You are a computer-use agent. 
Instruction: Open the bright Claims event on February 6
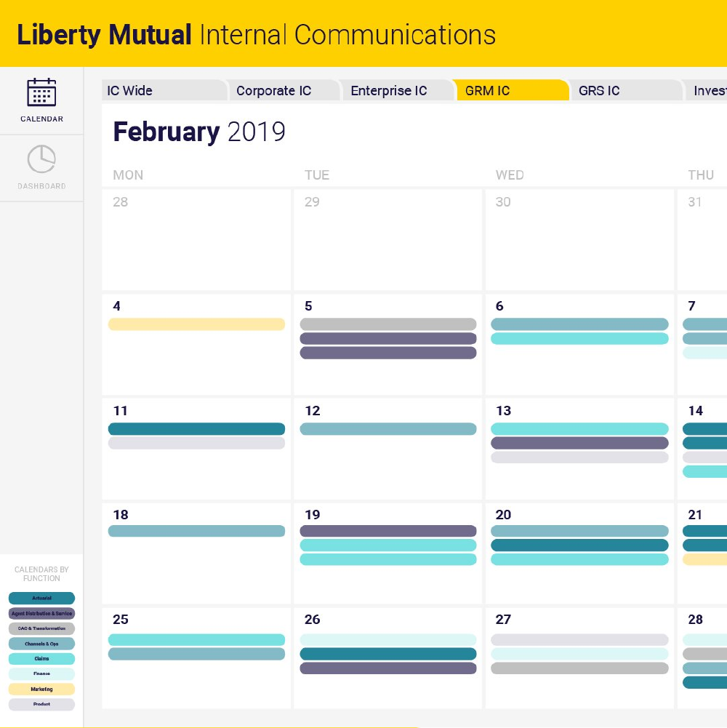[579, 338]
